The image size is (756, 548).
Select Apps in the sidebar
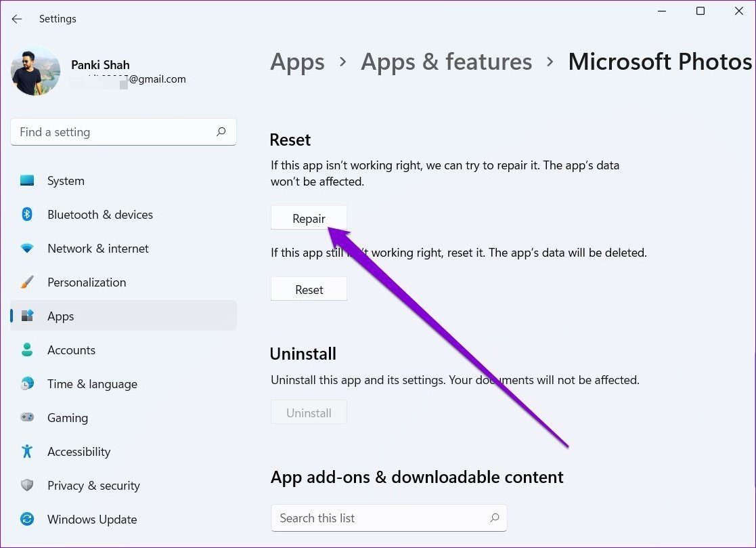coord(61,316)
